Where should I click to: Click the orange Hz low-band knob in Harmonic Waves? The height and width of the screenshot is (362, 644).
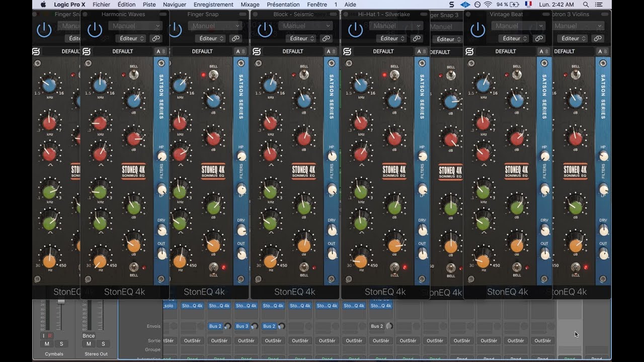[x=99, y=261]
